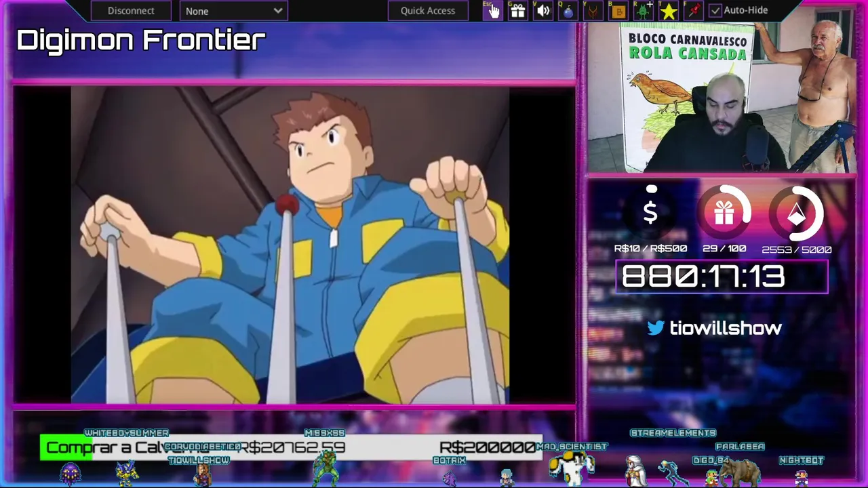
Task: Click the PARLABEA username label
Action: click(x=740, y=446)
